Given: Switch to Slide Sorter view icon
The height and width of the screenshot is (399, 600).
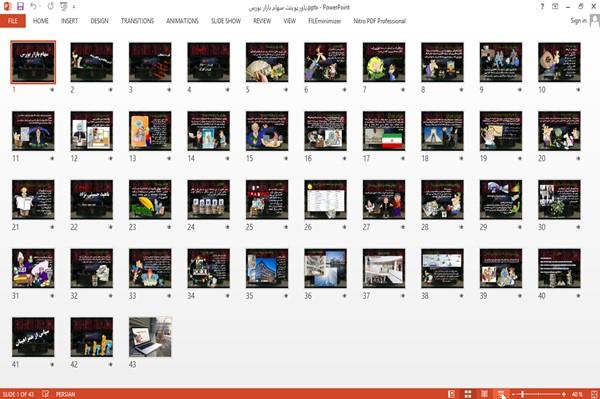Looking at the screenshot, I should [x=468, y=394].
